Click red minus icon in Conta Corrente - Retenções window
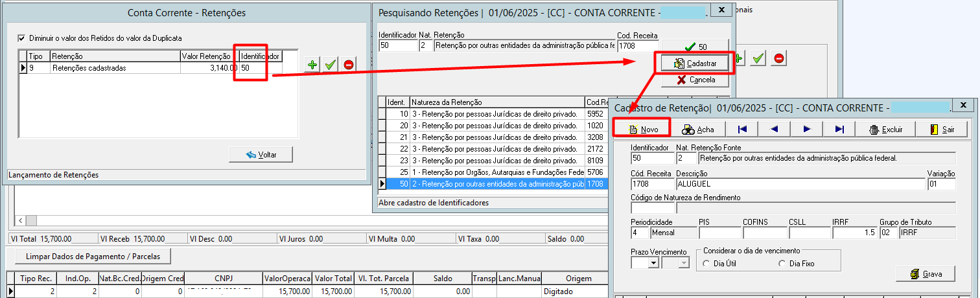The image size is (980, 298). click(349, 64)
